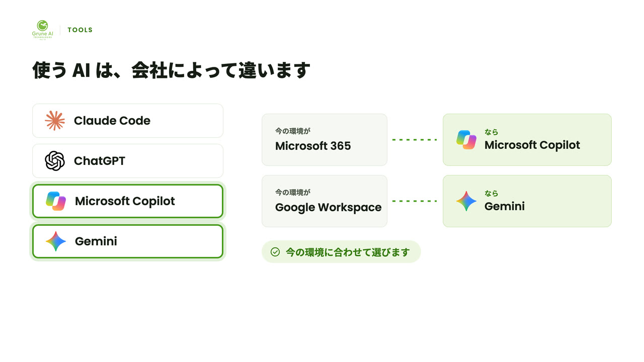The width and height of the screenshot is (644, 362).
Task: Click the dotted line between Microsoft 365 and Copilot
Action: point(415,140)
